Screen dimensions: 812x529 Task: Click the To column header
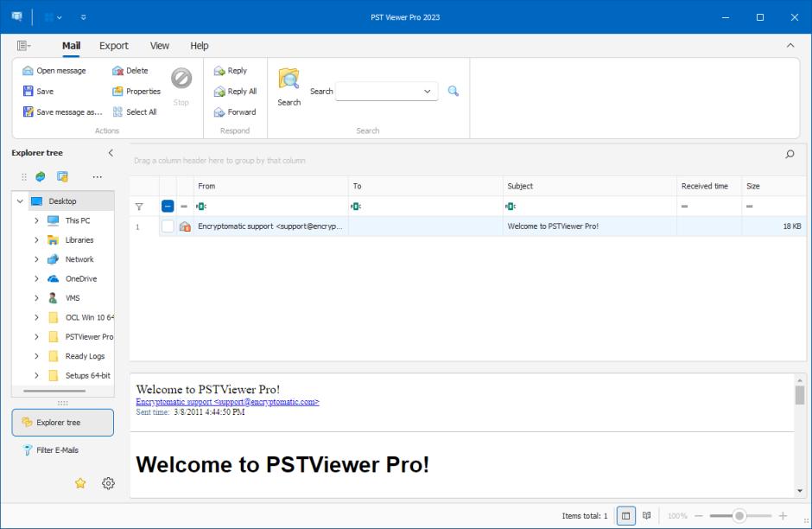(x=425, y=186)
